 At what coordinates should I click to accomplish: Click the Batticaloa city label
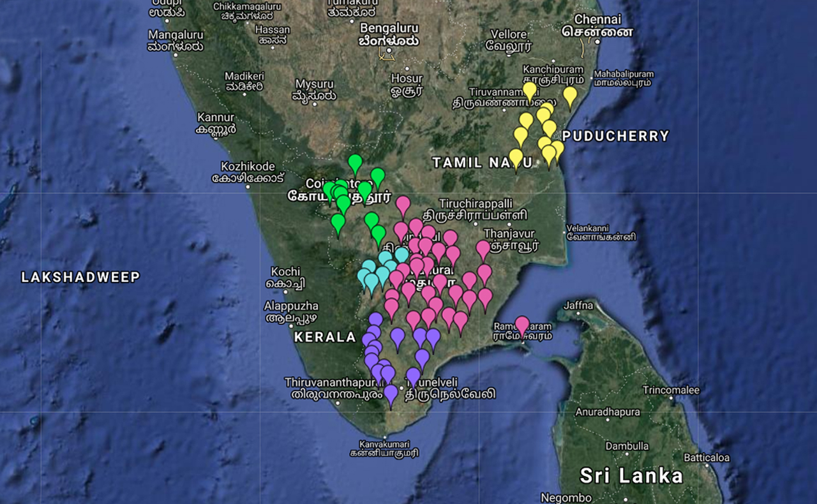pos(707,457)
